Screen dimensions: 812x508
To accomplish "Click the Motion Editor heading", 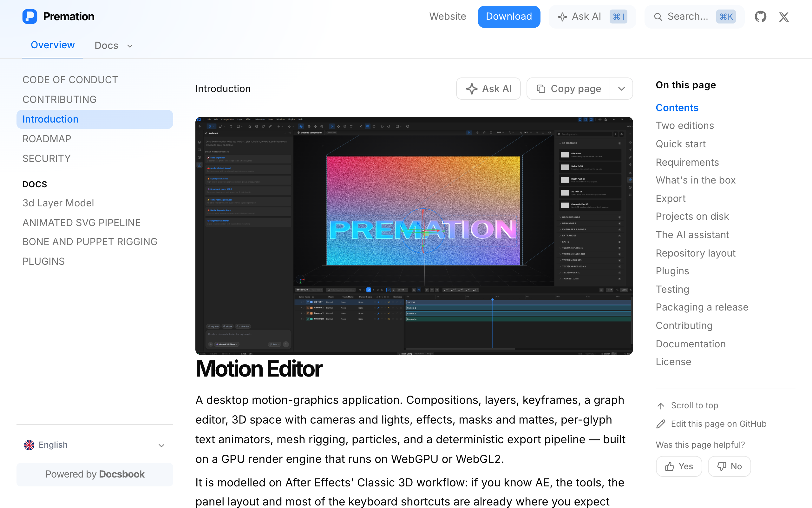I will coord(259,369).
